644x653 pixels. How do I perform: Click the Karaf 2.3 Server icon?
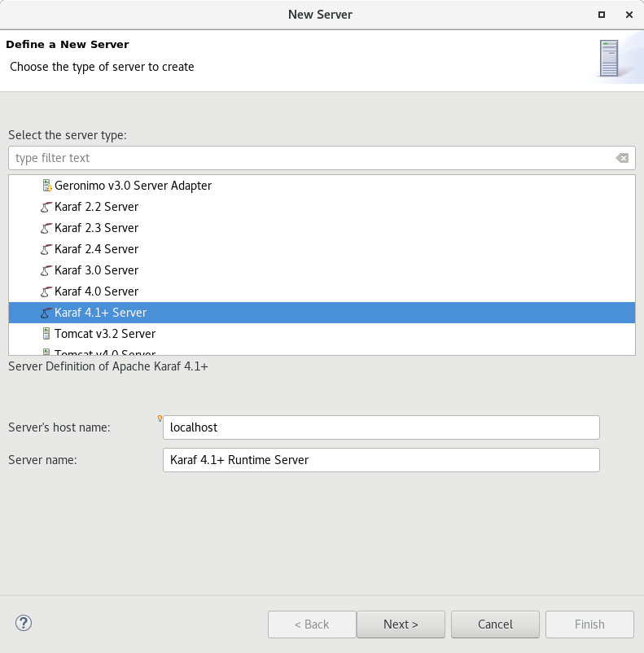click(x=46, y=228)
